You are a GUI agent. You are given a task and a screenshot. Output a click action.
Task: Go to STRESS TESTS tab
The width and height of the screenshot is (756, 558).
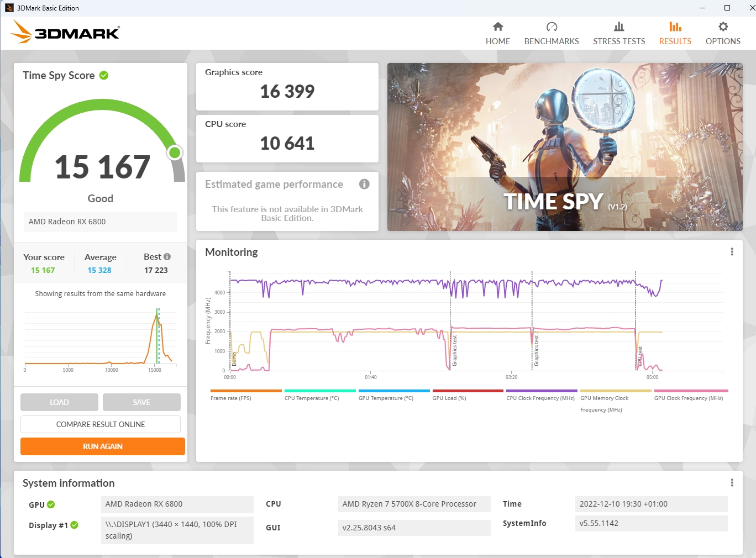click(x=619, y=33)
